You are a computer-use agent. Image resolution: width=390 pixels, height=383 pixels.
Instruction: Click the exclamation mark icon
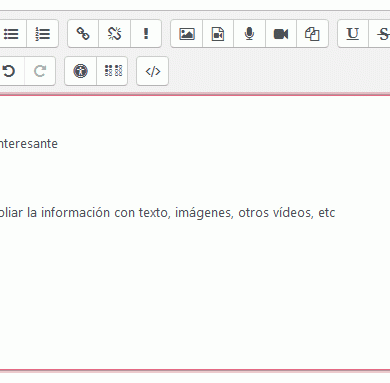pyautogui.click(x=146, y=34)
